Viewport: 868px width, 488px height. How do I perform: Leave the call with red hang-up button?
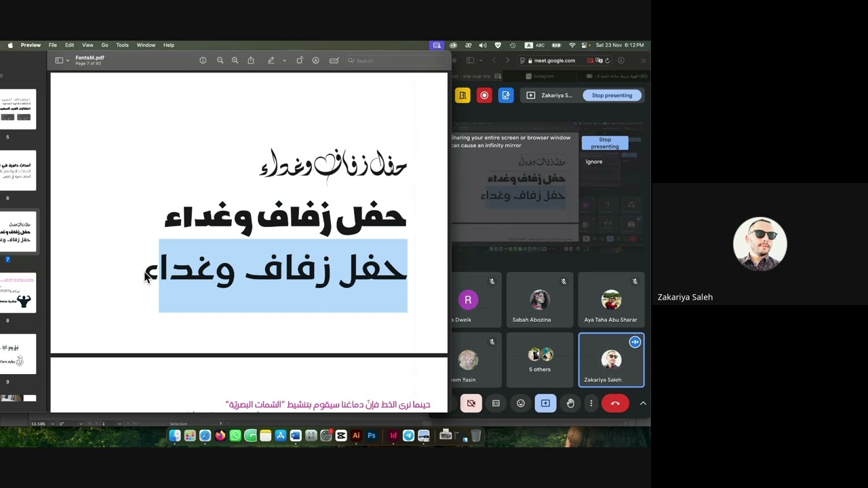pyautogui.click(x=615, y=403)
